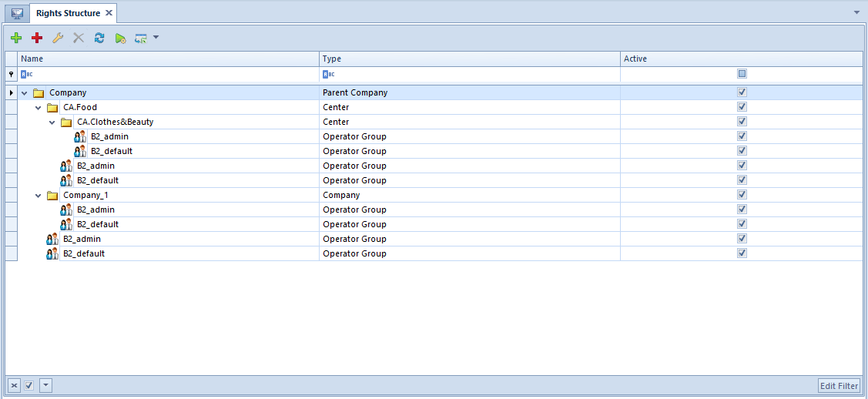Toggle Active checkbox of B2_default under Company_1
This screenshot has height=399, width=868.
(742, 224)
